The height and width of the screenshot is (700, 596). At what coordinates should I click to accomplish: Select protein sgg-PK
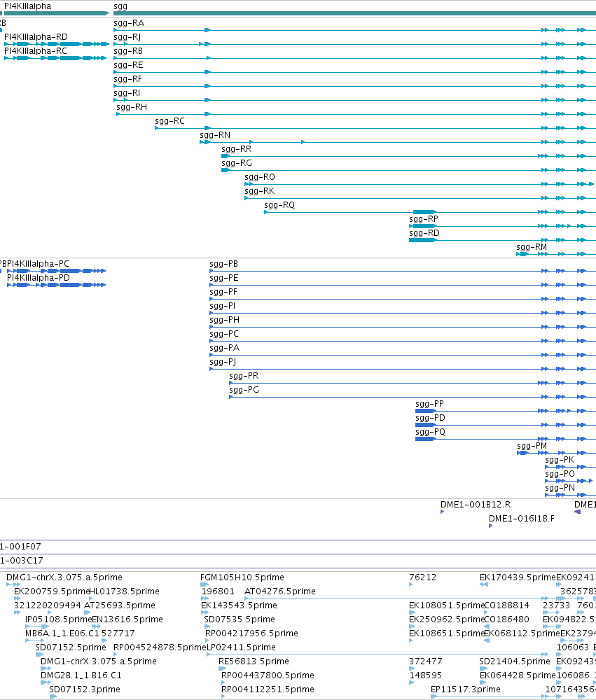pos(560,460)
